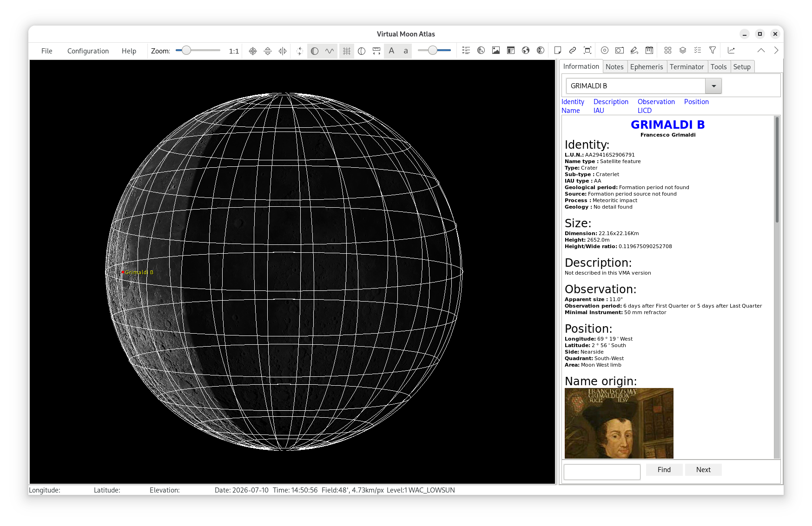Click the window panel layout icon
812x526 pixels.
[x=511, y=50]
